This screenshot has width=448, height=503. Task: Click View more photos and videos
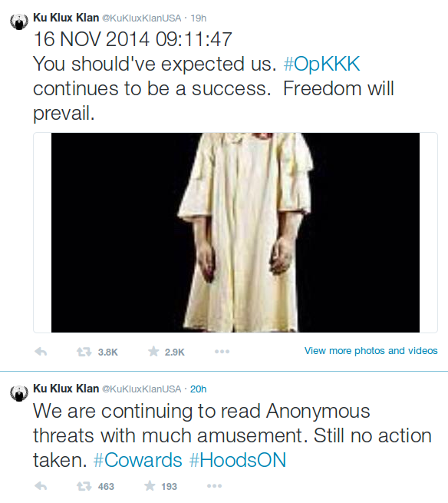371,351
